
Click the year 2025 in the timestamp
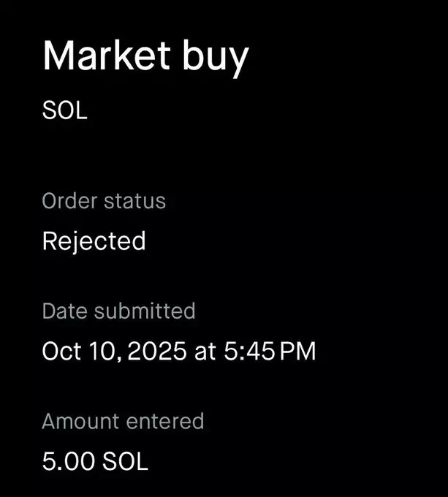tap(158, 351)
